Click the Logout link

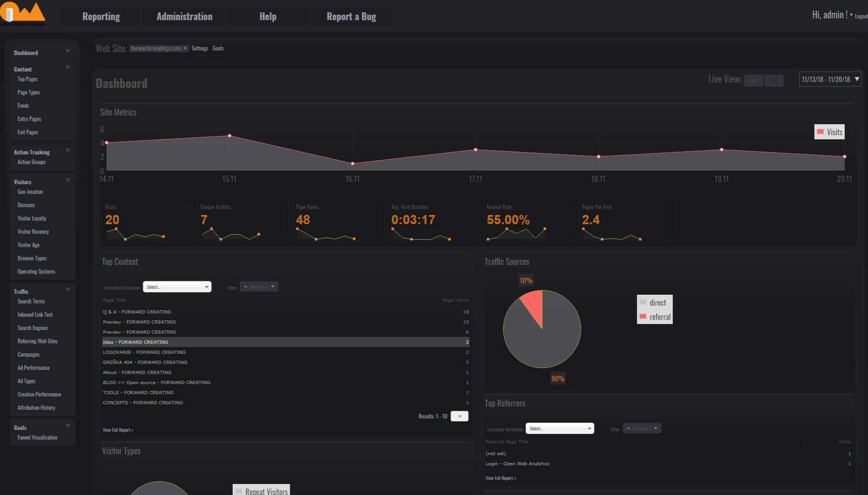click(861, 16)
